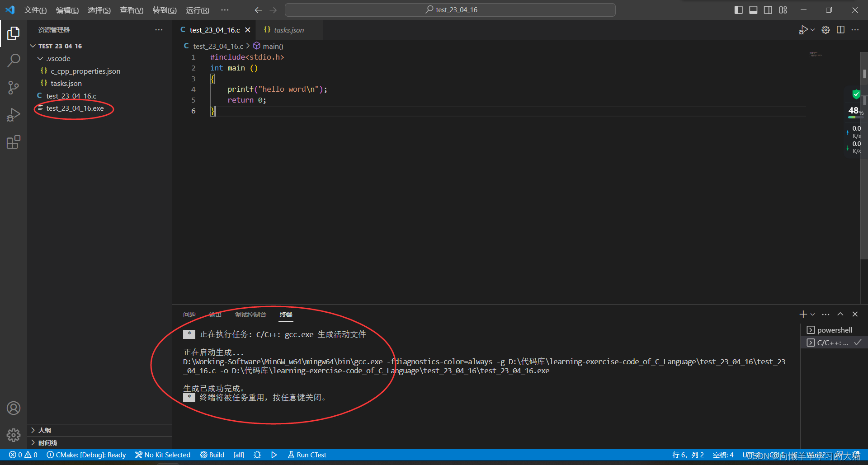Image resolution: width=868 pixels, height=465 pixels.
Task: Switch to the 调试控制台 panel tab
Action: [250, 315]
